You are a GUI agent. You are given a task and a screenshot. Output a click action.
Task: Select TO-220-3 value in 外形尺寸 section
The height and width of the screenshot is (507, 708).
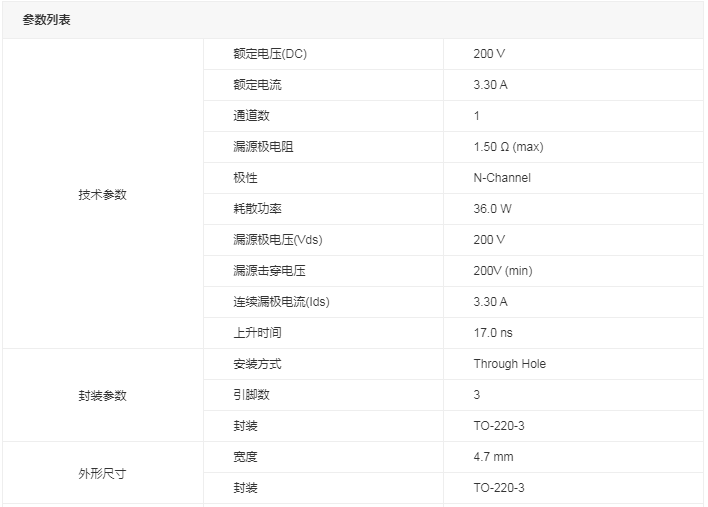pos(499,488)
